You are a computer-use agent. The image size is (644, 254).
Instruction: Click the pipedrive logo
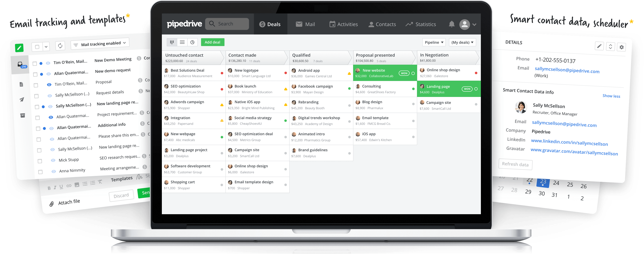[x=184, y=24]
